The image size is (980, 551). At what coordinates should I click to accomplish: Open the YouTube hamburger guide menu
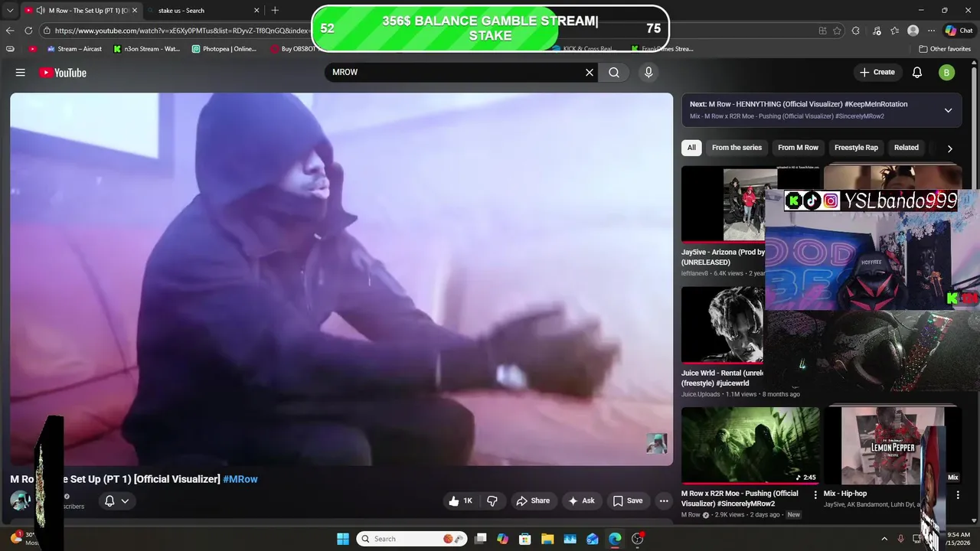[x=21, y=72]
